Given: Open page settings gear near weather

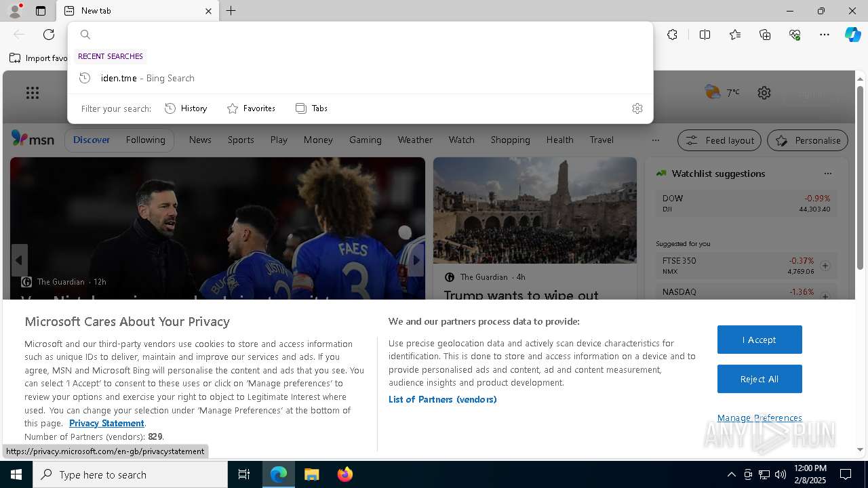Looking at the screenshot, I should [x=764, y=93].
